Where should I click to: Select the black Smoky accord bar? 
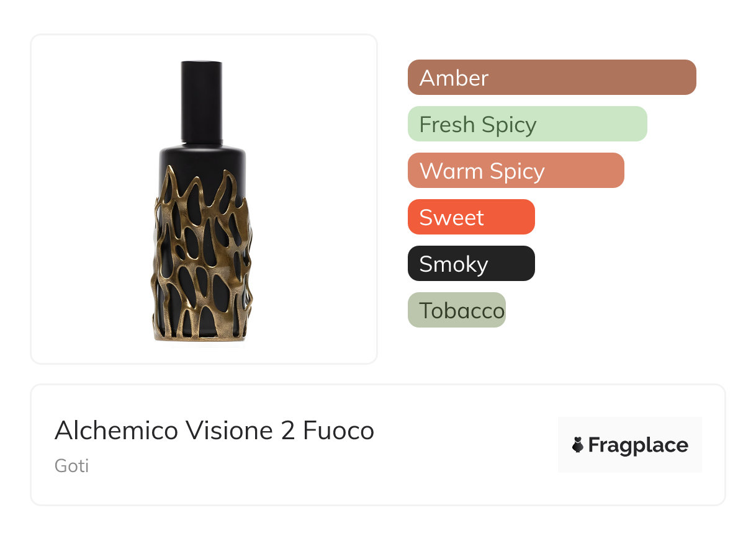[x=471, y=264]
